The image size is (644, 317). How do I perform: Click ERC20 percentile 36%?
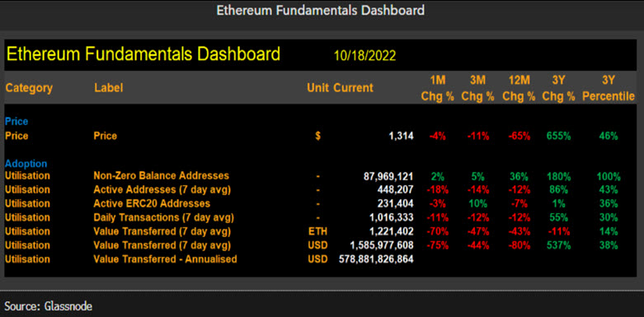(609, 204)
